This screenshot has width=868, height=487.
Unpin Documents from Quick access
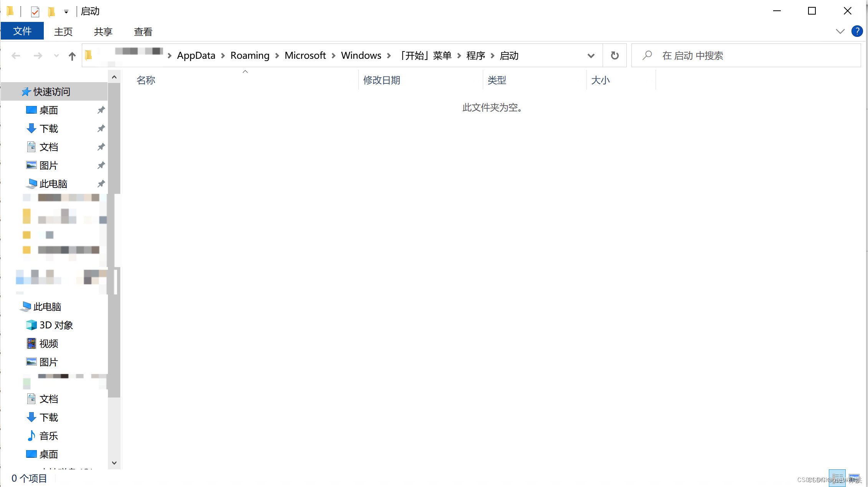[101, 147]
